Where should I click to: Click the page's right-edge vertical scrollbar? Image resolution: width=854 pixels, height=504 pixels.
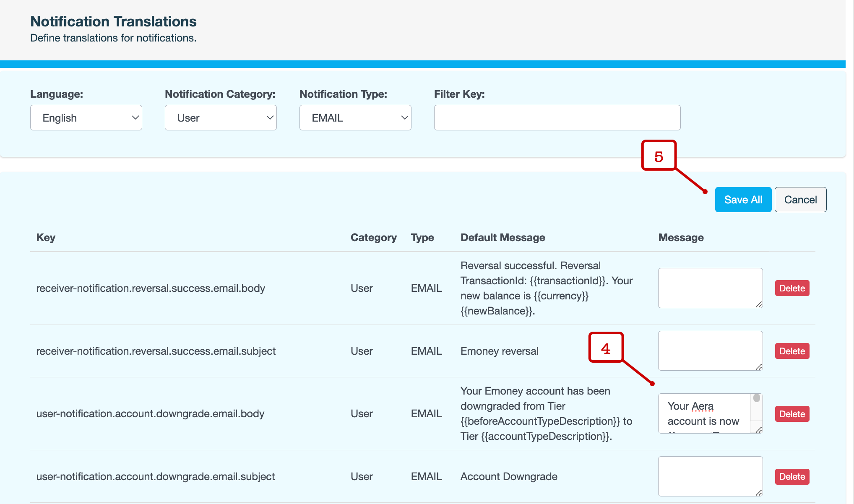pyautogui.click(x=850, y=252)
